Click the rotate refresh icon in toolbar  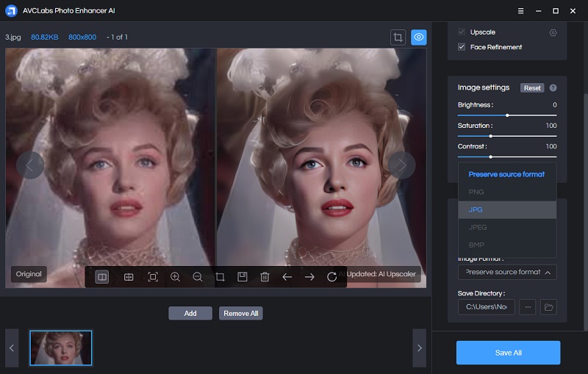click(331, 277)
